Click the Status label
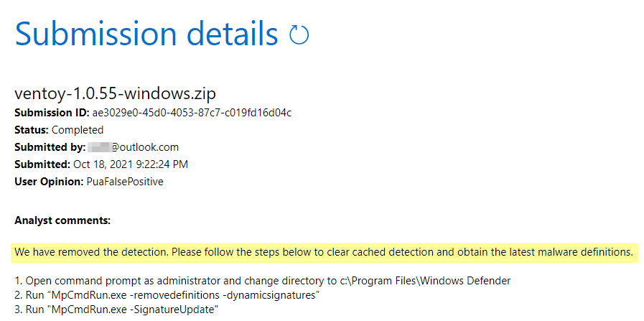The width and height of the screenshot is (644, 321). (x=31, y=130)
